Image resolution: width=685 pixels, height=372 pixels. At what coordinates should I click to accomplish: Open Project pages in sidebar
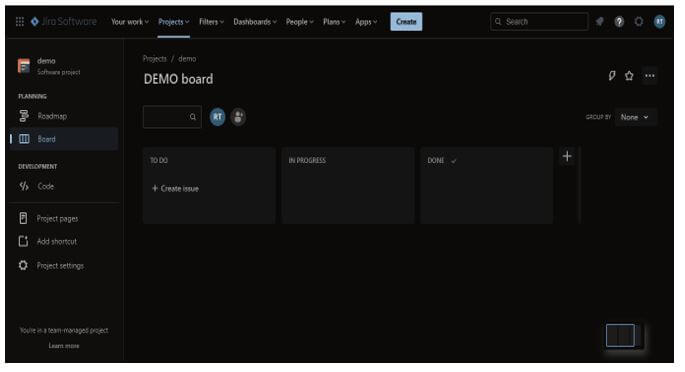(x=64, y=218)
